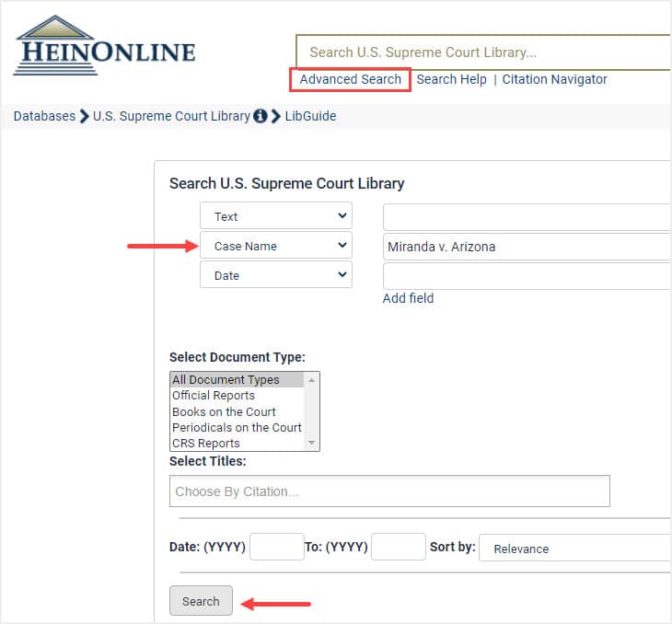The image size is (672, 624).
Task: Click the document type list's down scroll arrow
Action: 311,443
